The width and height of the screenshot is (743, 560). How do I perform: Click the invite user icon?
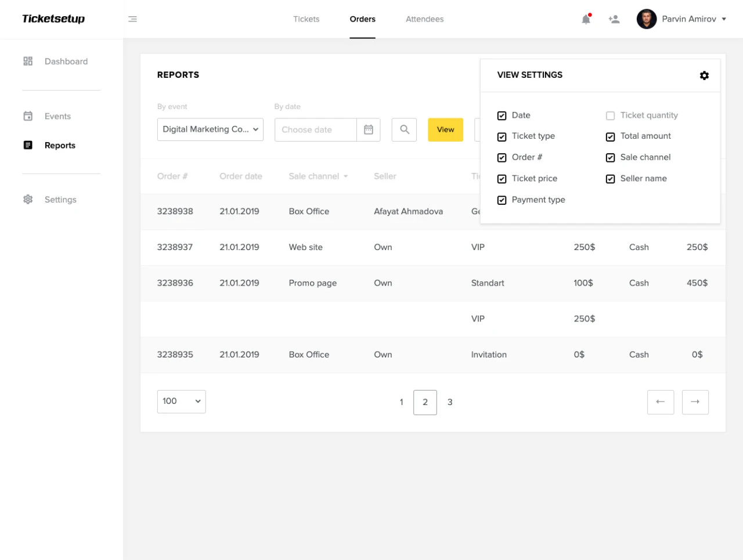[614, 19]
